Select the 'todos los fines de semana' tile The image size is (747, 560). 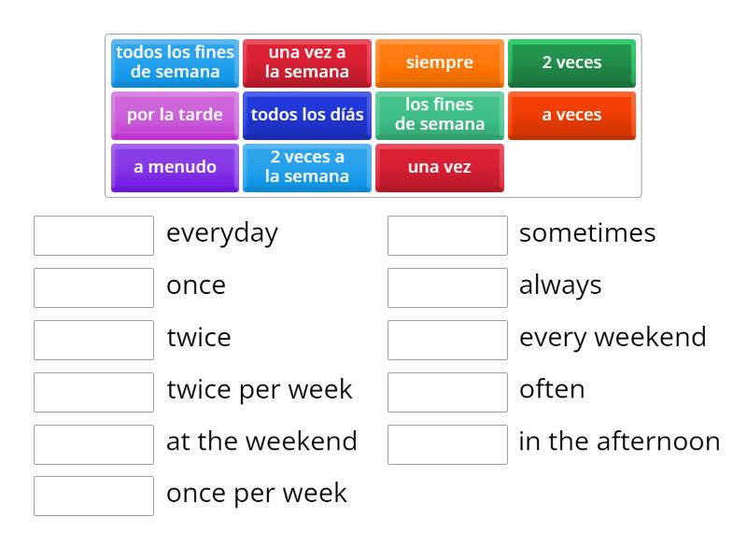[x=175, y=63]
